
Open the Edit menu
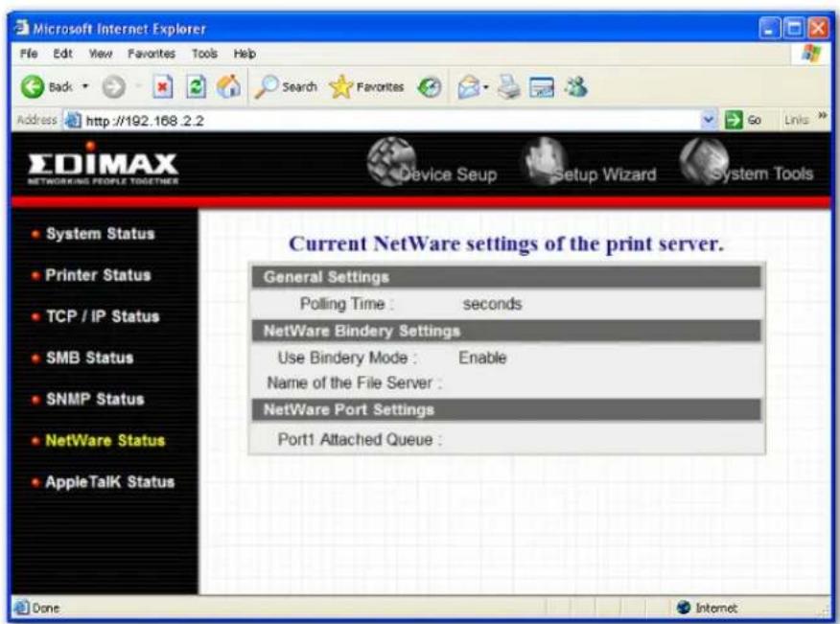(62, 54)
